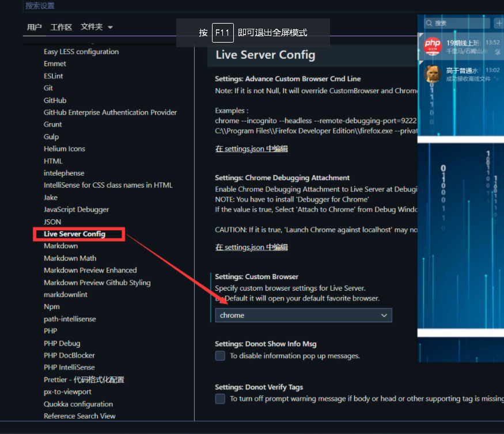Image resolution: width=504 pixels, height=434 pixels.
Task: Click the chat window search field
Action: click(x=458, y=23)
